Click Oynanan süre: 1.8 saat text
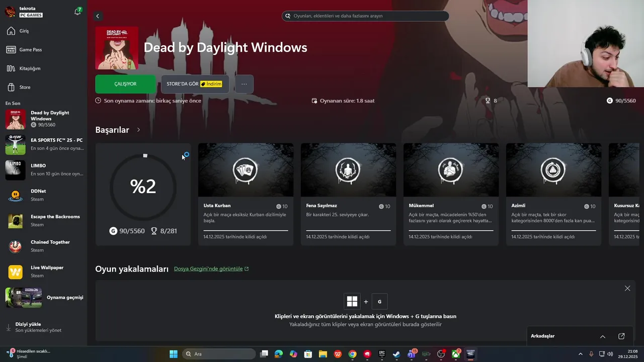 (x=343, y=101)
